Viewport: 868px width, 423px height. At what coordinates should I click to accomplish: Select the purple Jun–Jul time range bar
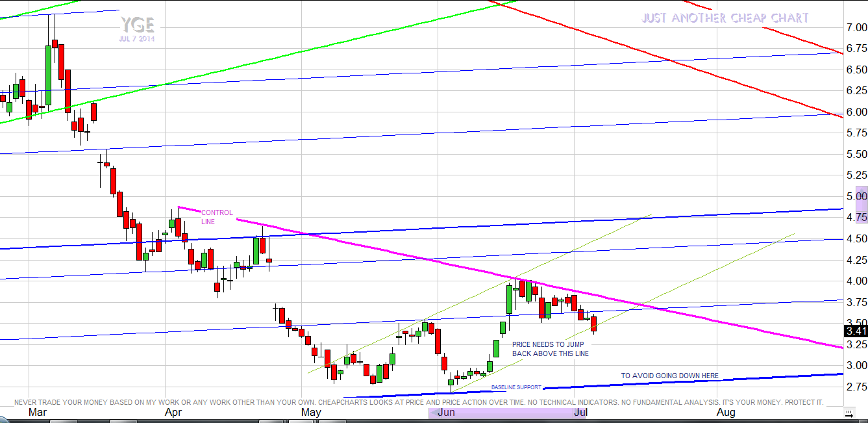coord(506,413)
